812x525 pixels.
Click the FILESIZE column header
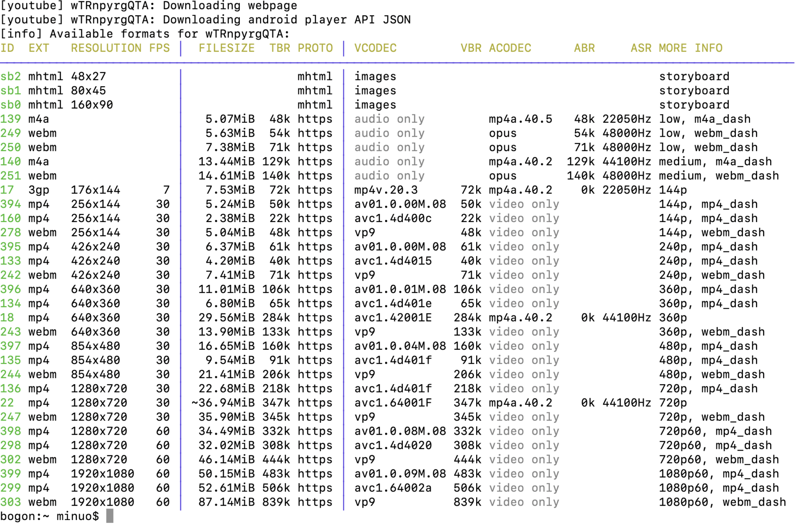[226, 48]
